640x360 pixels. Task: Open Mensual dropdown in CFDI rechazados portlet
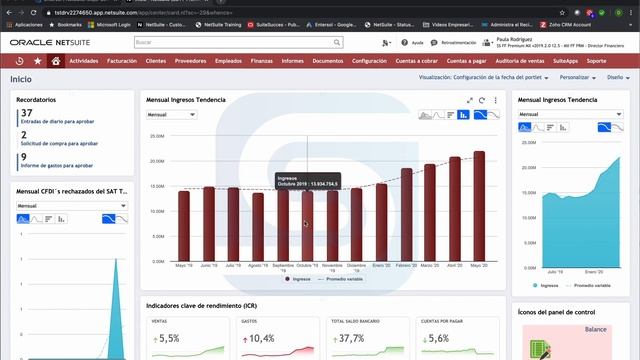coord(72,206)
